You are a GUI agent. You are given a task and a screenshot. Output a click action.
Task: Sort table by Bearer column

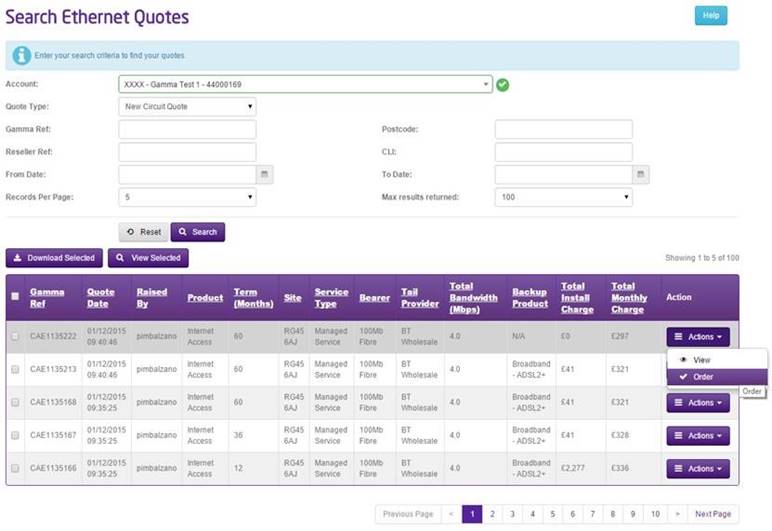[375, 298]
